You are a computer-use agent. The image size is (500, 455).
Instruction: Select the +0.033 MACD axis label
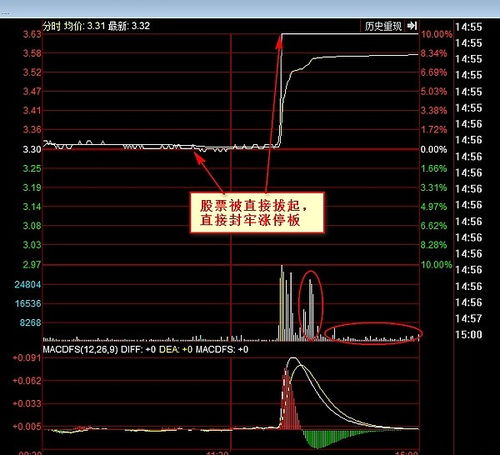tap(27, 404)
